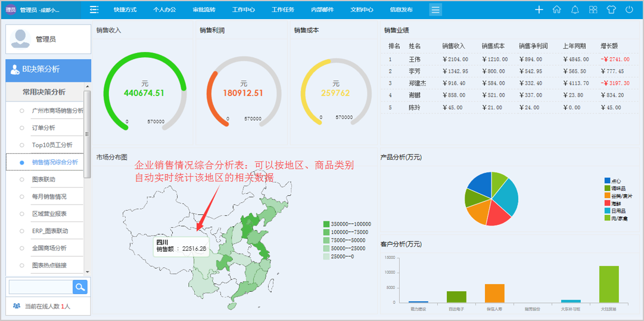This screenshot has width=644, height=321.
Task: Click the BI决策分析 person icon
Action: pyautogui.click(x=14, y=70)
